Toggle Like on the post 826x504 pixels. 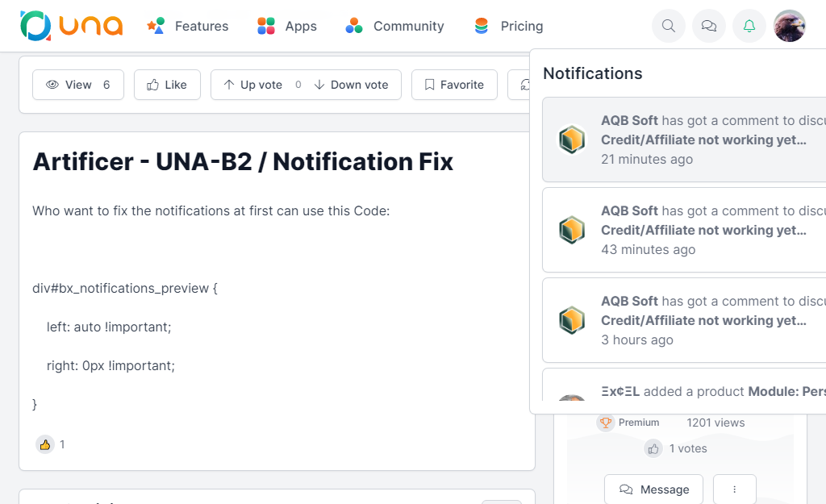(x=167, y=85)
